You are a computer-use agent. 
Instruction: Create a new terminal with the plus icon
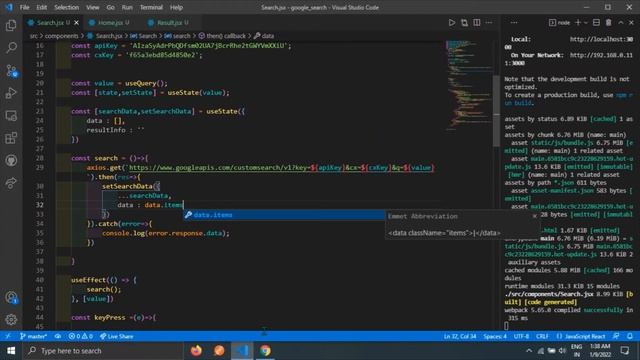(578, 23)
